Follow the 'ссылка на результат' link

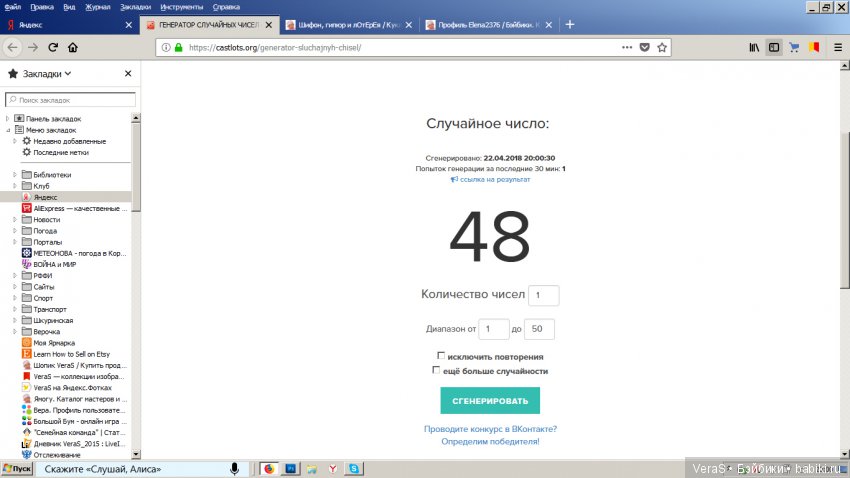[490, 180]
